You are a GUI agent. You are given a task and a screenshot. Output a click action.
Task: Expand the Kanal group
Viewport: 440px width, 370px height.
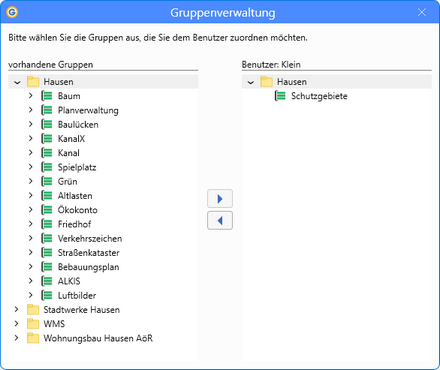tap(31, 153)
